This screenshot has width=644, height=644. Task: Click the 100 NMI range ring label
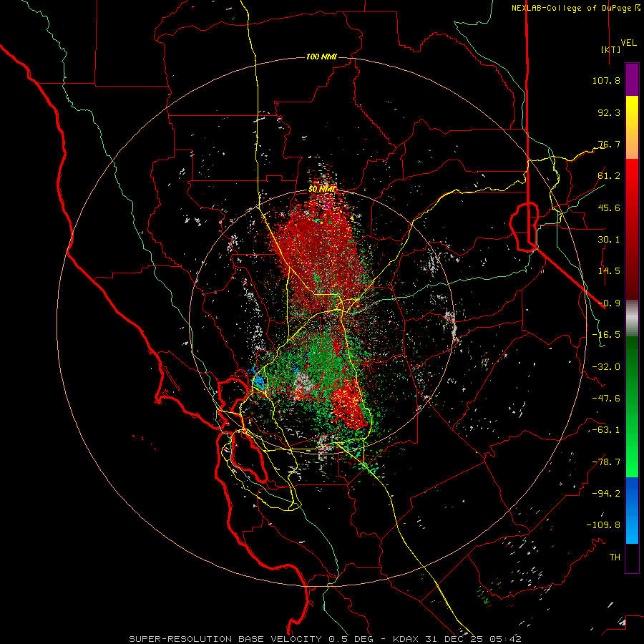click(x=321, y=57)
